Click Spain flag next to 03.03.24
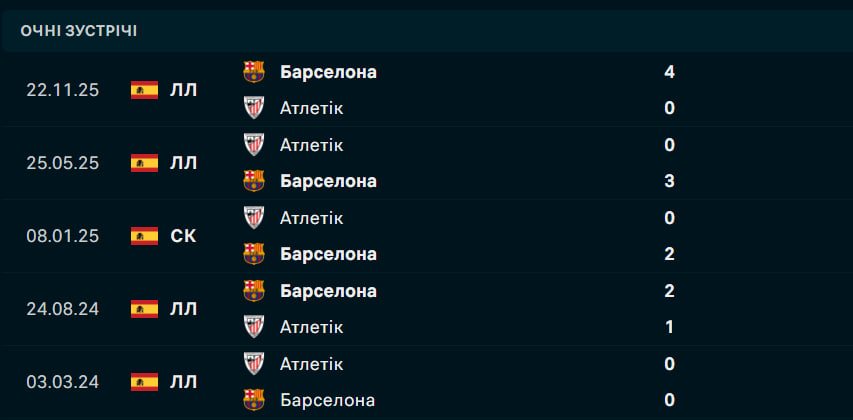The image size is (853, 420). click(145, 382)
